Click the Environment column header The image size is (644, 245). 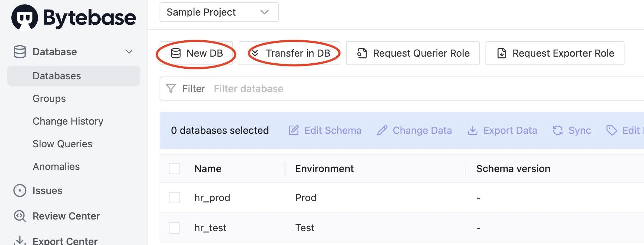[x=324, y=169]
